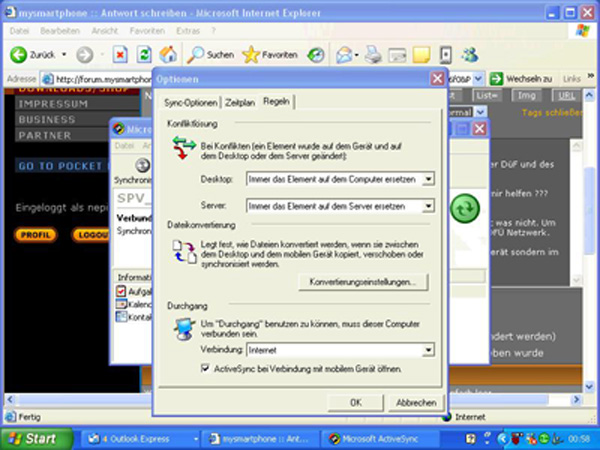Screen dimensions: 600x450
Task: Switch to the Sync-Optionen tab
Action: pyautogui.click(x=191, y=103)
